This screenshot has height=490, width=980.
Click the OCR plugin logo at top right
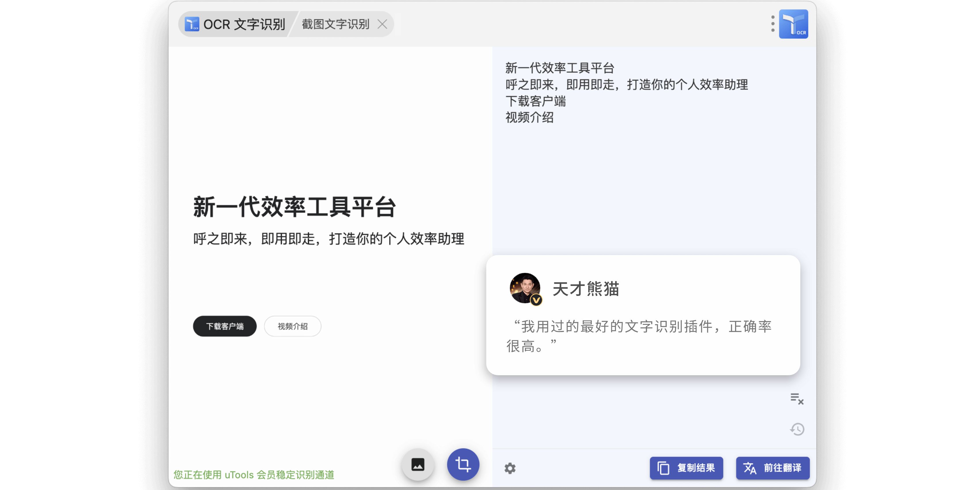793,24
